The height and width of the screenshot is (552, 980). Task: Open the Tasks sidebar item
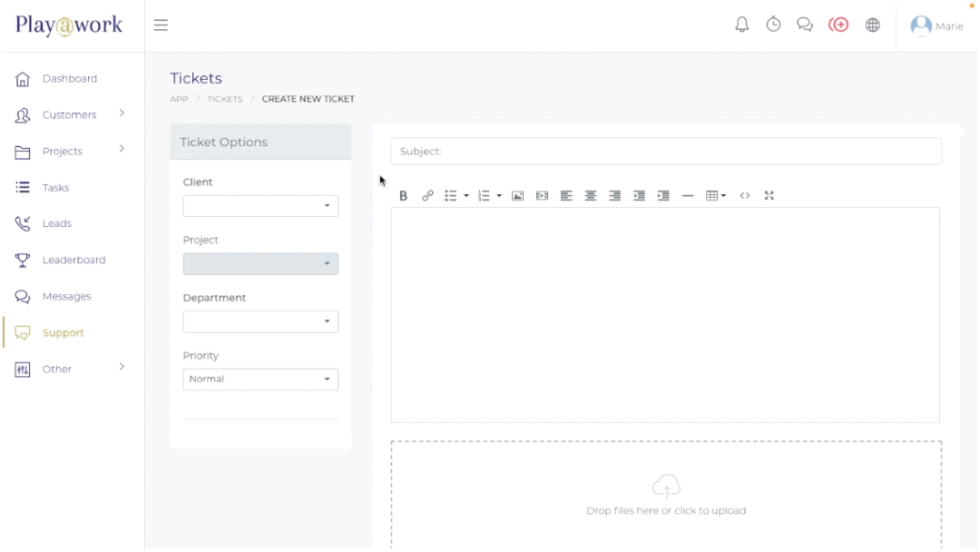click(x=55, y=188)
